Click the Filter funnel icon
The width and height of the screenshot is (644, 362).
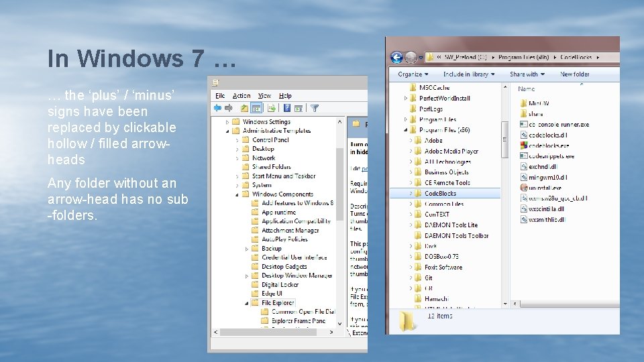click(315, 108)
